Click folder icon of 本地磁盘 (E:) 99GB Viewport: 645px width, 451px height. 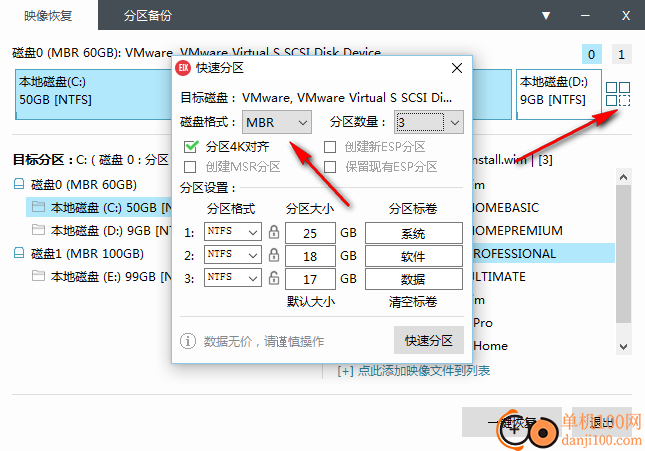pyautogui.click(x=38, y=276)
